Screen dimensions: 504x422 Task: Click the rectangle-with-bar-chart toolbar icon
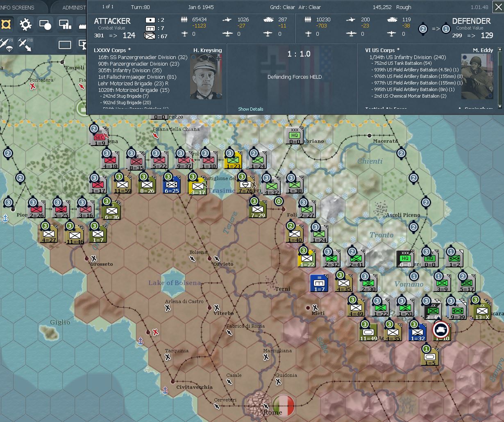(x=65, y=25)
